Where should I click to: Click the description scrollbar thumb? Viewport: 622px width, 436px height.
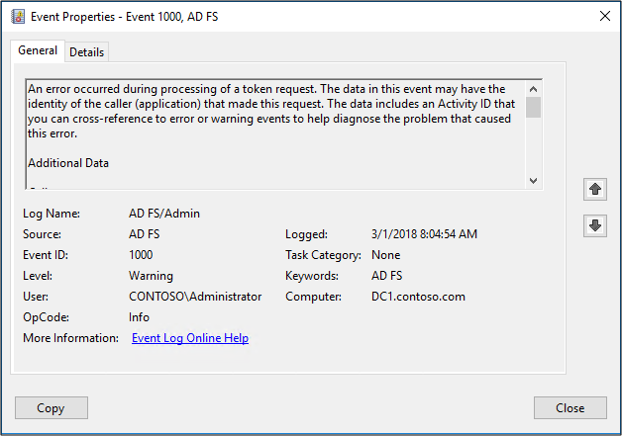pos(533,107)
